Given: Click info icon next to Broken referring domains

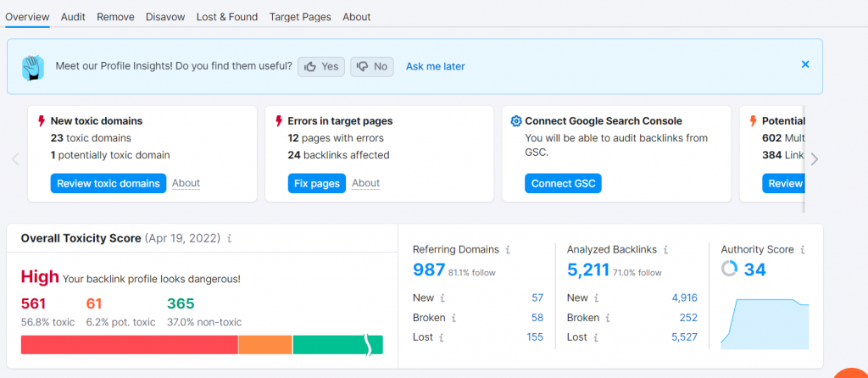Looking at the screenshot, I should coord(452,318).
